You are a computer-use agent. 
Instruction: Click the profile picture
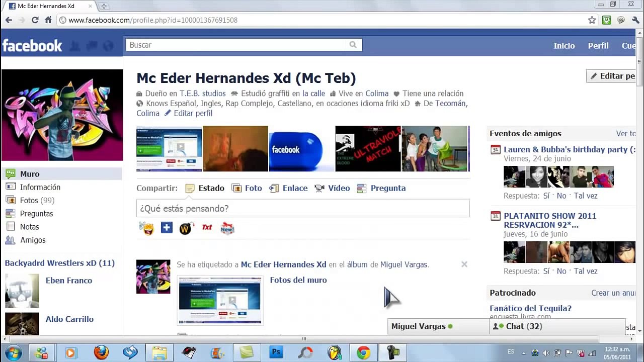coord(62,115)
